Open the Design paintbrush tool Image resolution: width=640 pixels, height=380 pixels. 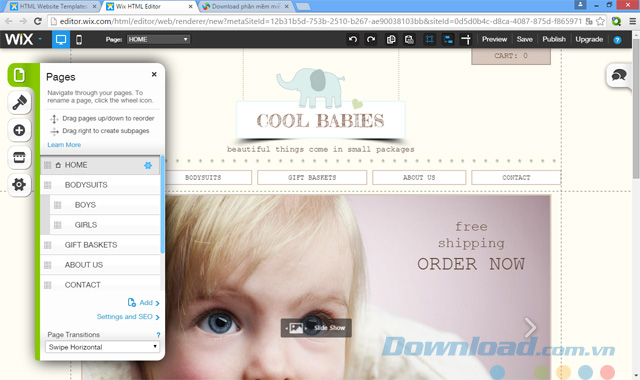[x=19, y=102]
